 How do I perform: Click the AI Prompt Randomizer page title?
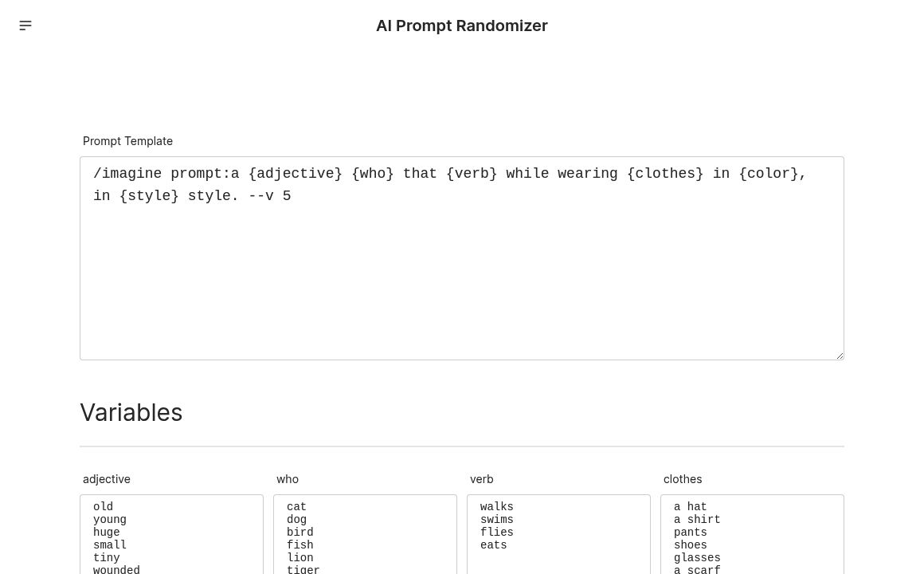tap(462, 26)
